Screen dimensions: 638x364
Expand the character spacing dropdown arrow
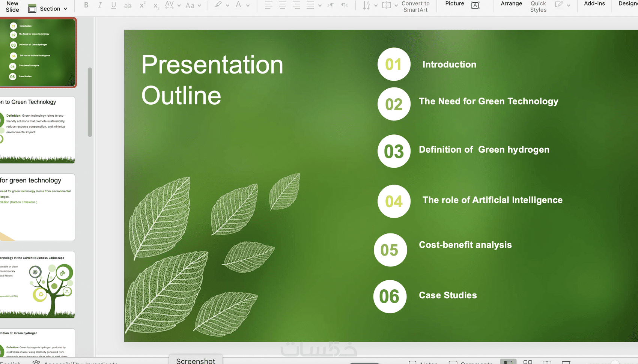[x=179, y=6]
